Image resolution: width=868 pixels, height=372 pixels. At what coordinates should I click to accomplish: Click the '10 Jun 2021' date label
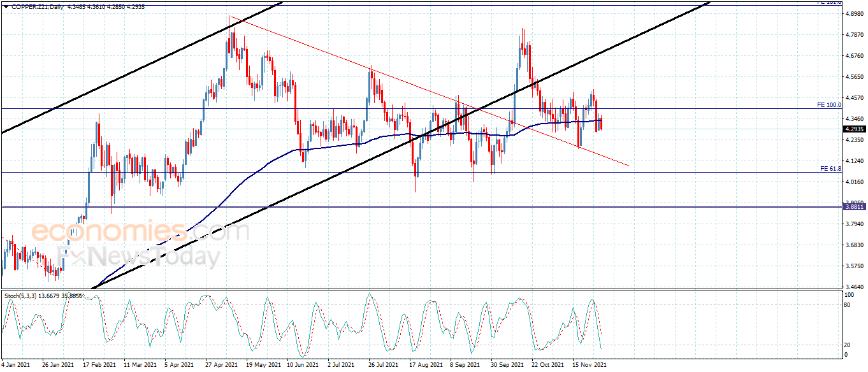coord(303,365)
